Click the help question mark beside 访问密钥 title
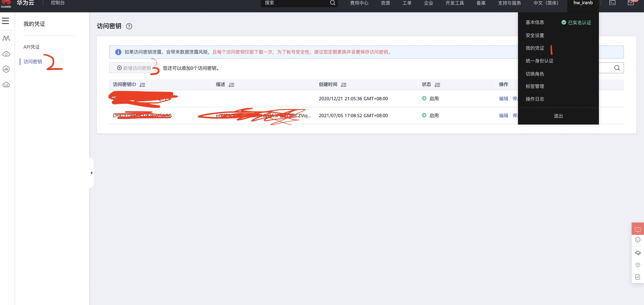Viewport: 644px width, 305px height. [129, 26]
